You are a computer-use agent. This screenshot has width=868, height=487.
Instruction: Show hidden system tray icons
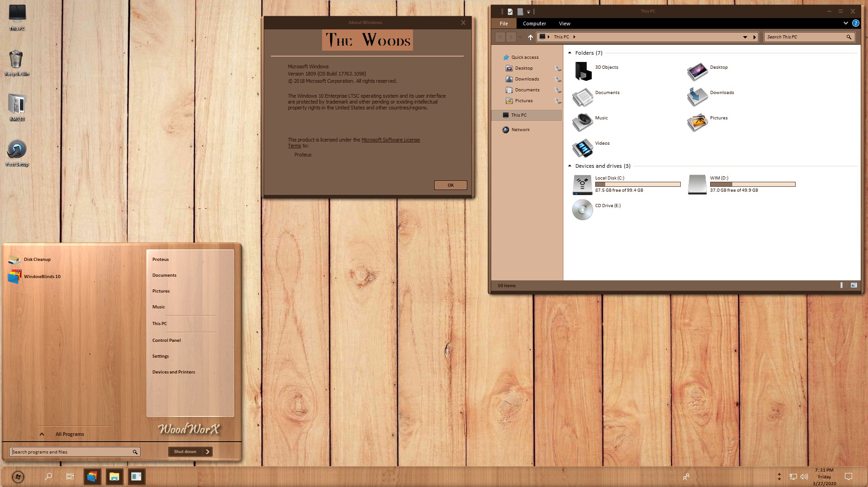[779, 477]
